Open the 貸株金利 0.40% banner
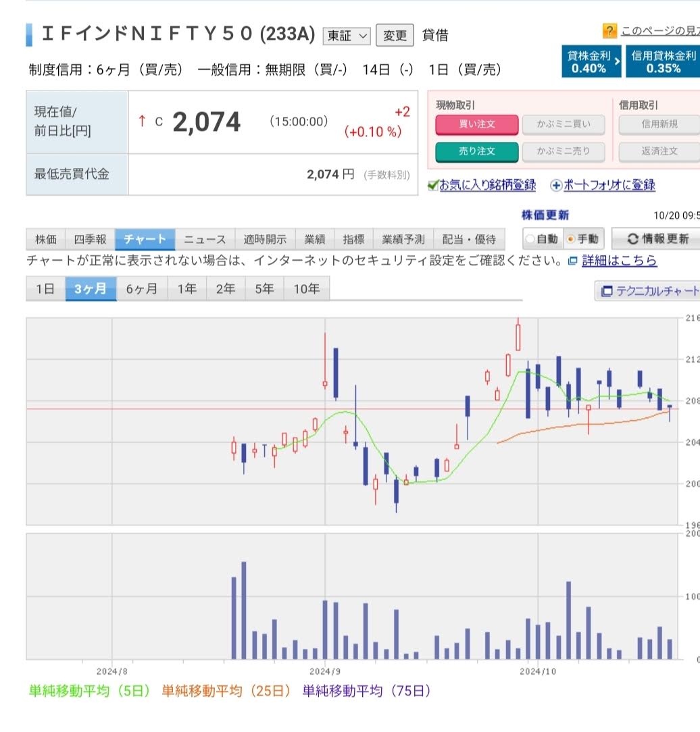This screenshot has height=732, width=700. tap(591, 61)
